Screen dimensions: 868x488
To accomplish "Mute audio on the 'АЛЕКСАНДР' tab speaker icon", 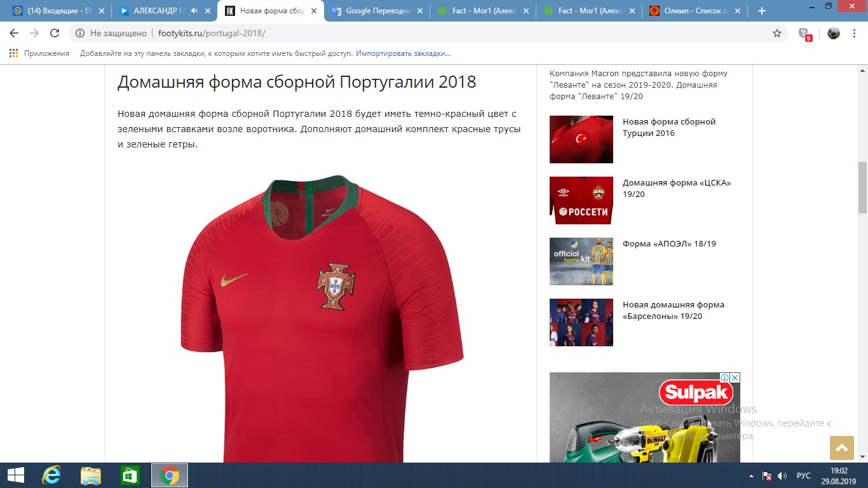I will (193, 11).
